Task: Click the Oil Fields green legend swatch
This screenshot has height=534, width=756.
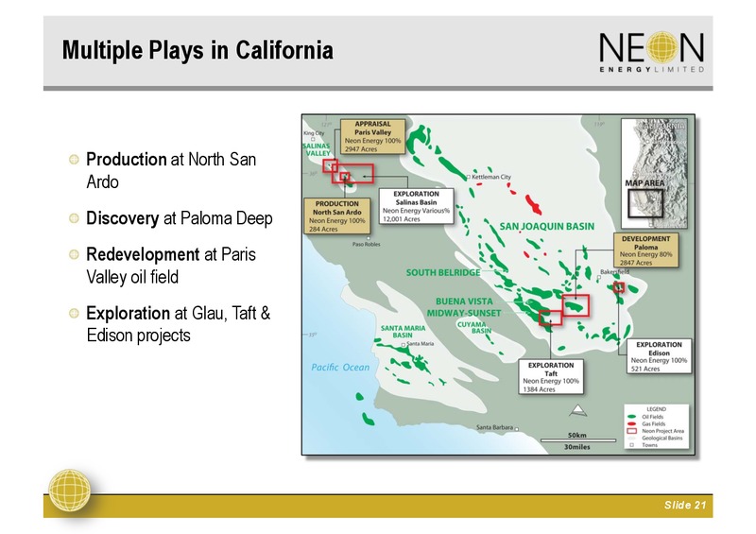Action: 631,417
